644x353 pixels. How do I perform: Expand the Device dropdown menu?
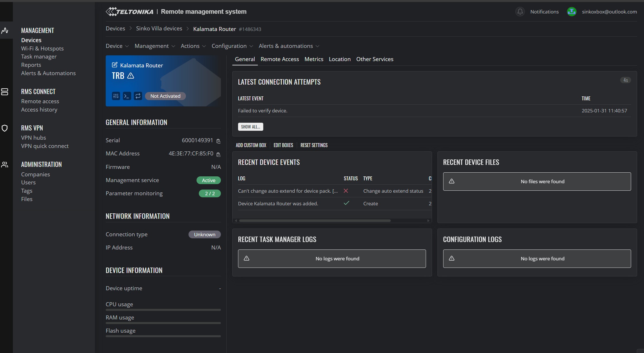(x=117, y=46)
